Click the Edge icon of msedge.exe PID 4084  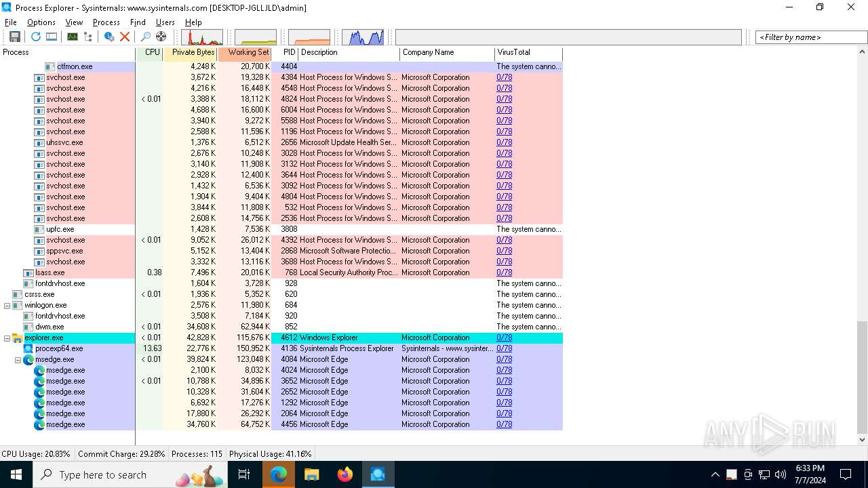pos(28,359)
